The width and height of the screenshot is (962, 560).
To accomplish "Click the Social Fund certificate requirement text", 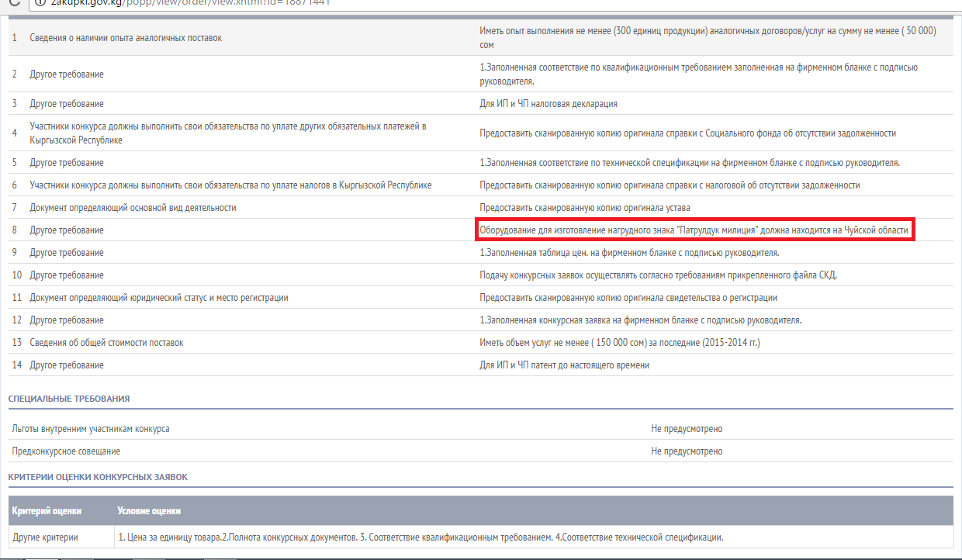I will [687, 133].
